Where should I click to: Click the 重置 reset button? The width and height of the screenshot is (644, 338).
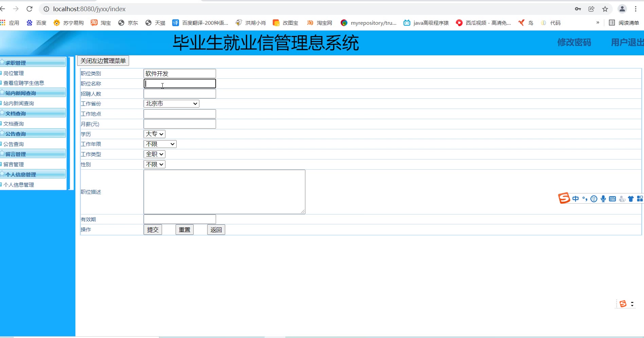click(x=184, y=230)
